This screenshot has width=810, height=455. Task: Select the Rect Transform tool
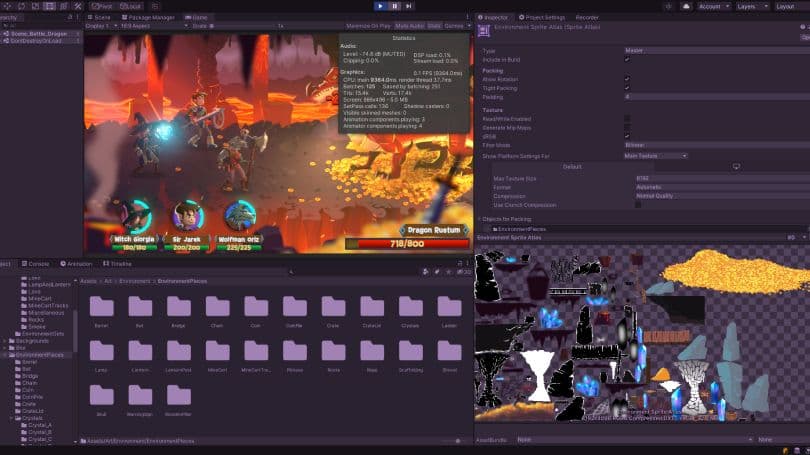pos(50,6)
